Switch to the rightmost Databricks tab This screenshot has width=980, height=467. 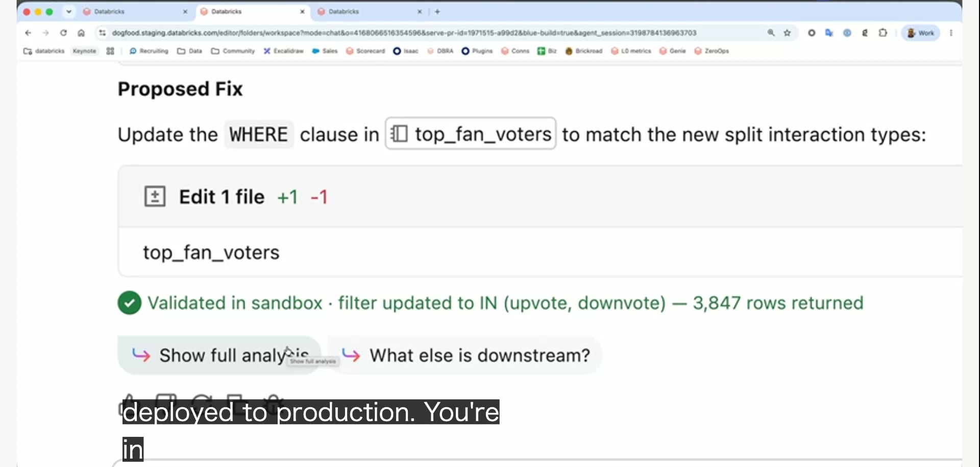click(x=370, y=11)
